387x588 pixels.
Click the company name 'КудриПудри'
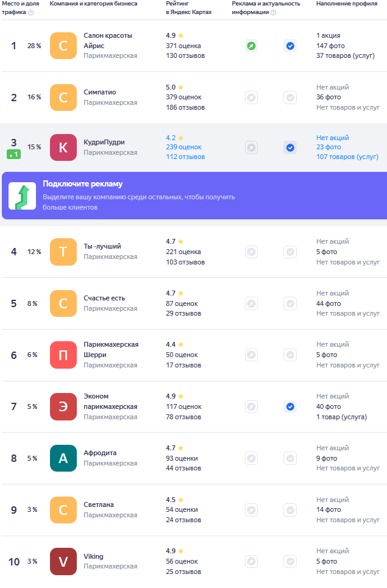(104, 142)
